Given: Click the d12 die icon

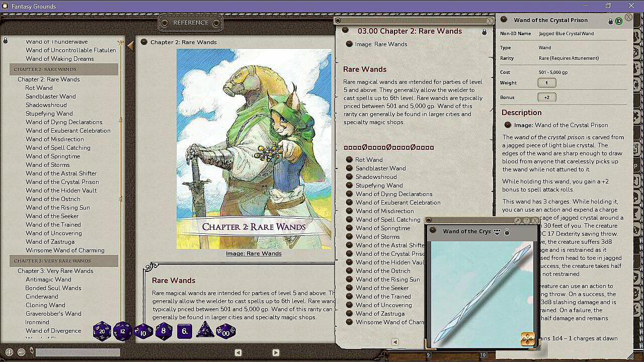Looking at the screenshot, I should (123, 331).
